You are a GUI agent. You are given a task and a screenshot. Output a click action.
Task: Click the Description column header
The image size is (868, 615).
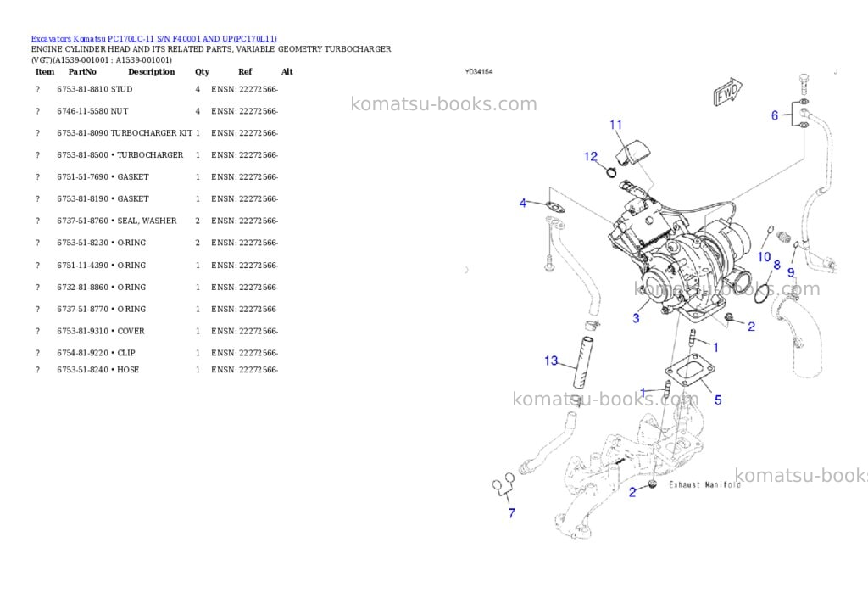coord(151,72)
